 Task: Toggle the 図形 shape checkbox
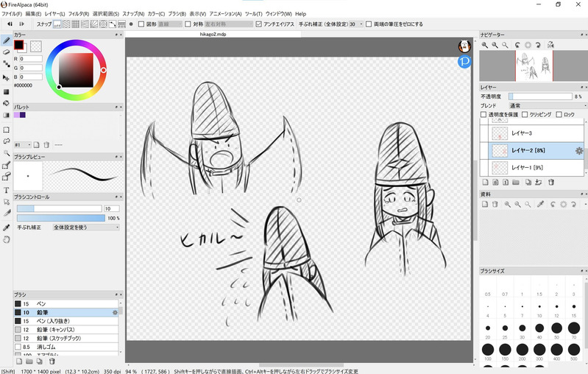coord(141,24)
